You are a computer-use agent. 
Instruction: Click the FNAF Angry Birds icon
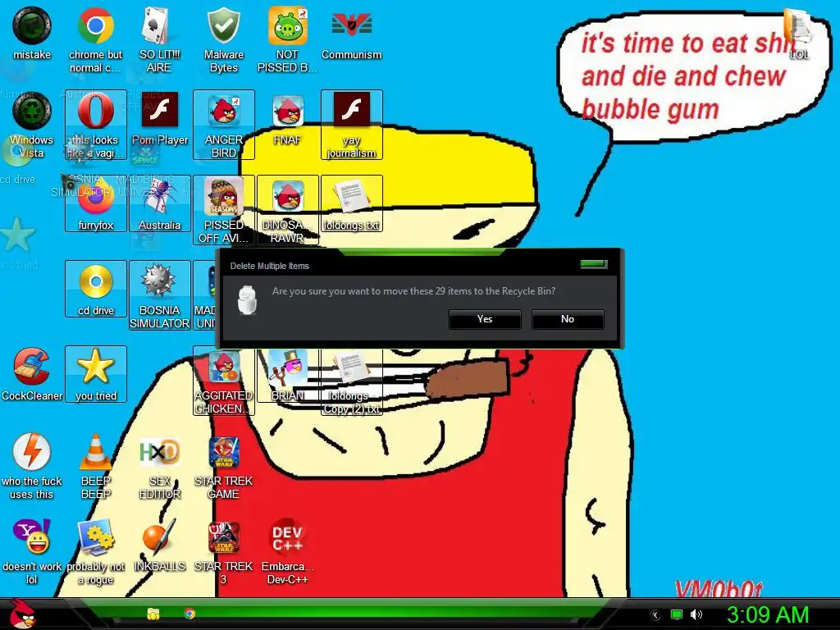(x=288, y=119)
